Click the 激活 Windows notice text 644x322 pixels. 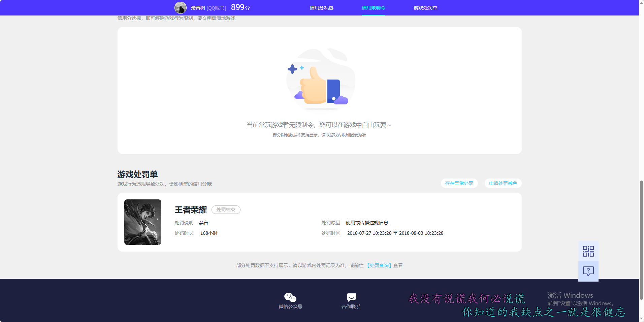pyautogui.click(x=570, y=295)
